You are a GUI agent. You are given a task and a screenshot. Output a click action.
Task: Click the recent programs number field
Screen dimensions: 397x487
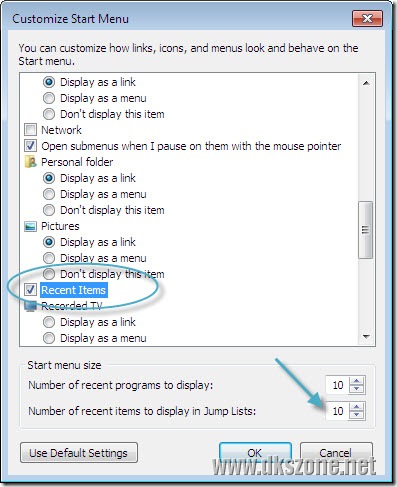click(337, 385)
